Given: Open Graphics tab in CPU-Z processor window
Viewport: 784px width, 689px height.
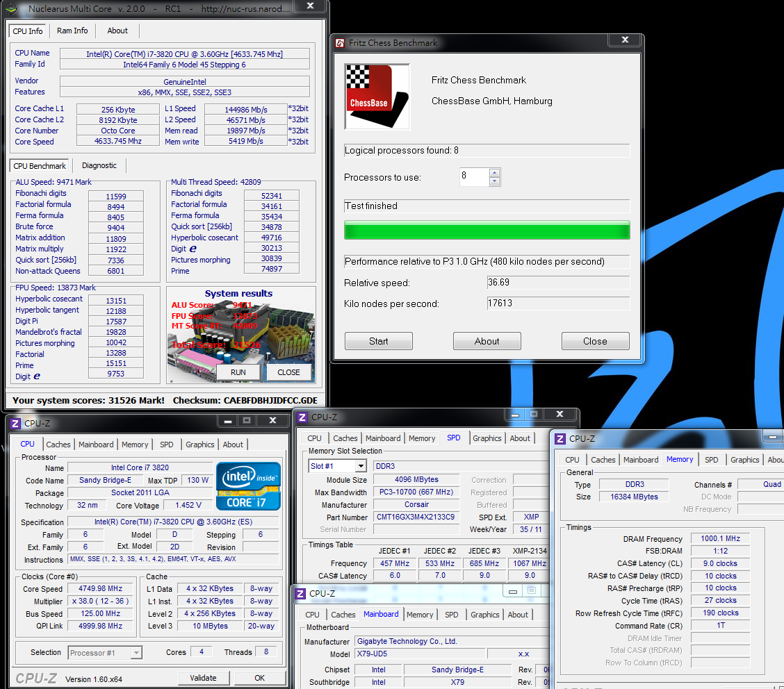Looking at the screenshot, I should point(200,445).
